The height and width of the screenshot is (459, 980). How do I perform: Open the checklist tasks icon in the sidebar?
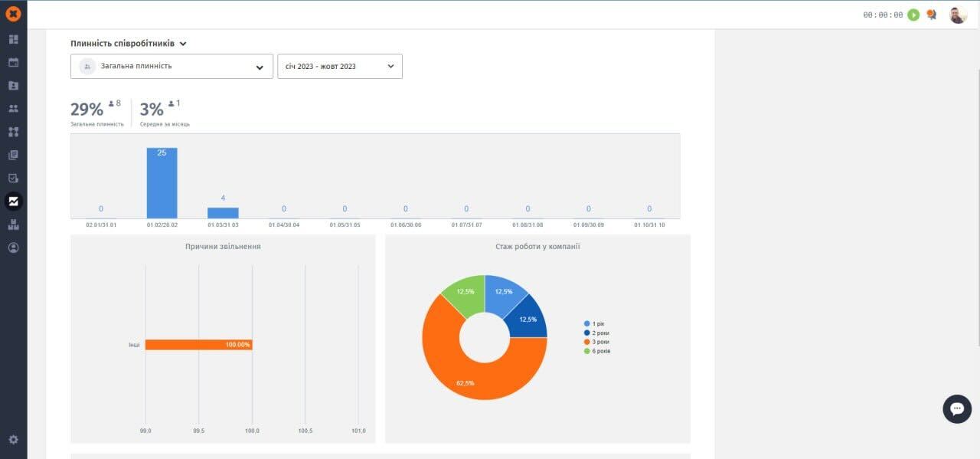pos(13,178)
